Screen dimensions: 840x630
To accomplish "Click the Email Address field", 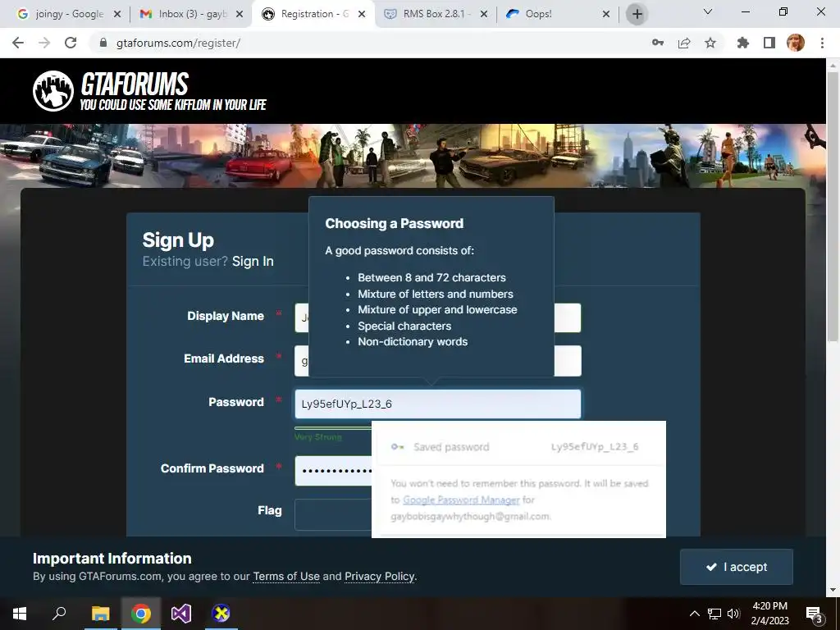I will [438, 361].
